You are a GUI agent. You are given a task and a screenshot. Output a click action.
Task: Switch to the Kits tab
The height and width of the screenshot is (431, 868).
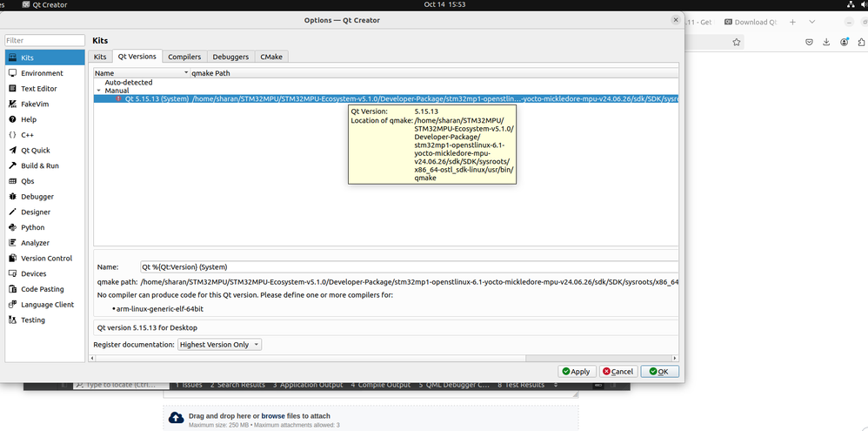[x=100, y=57]
